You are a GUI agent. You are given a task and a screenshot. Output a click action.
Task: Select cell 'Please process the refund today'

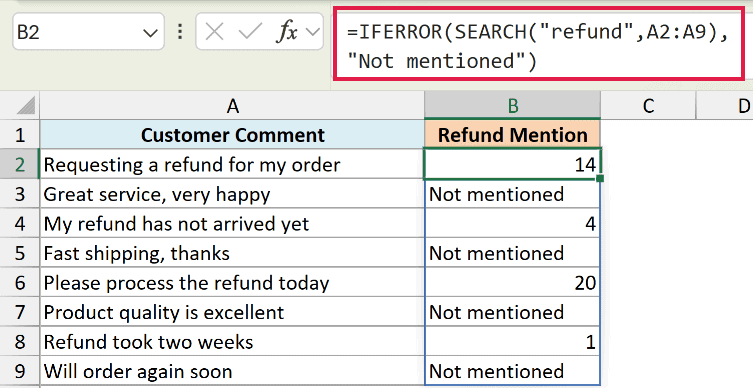tap(232, 283)
